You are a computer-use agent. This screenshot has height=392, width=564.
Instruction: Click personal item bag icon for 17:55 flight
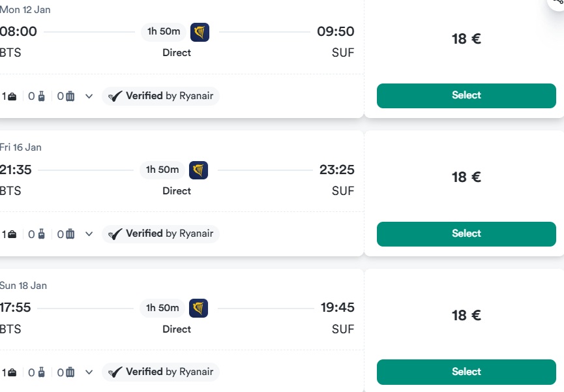12,372
